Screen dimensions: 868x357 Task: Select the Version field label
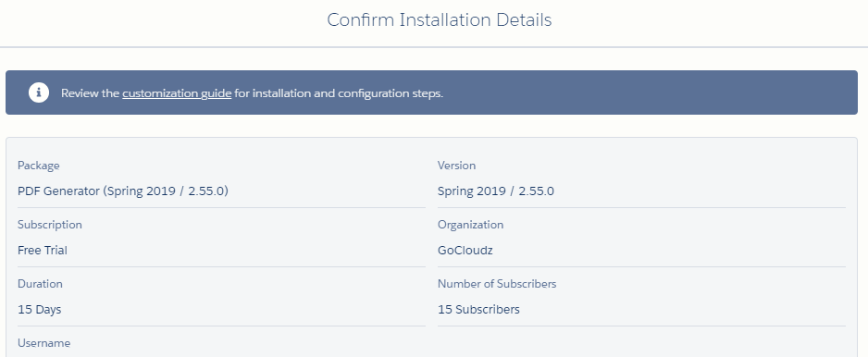pyautogui.click(x=456, y=166)
